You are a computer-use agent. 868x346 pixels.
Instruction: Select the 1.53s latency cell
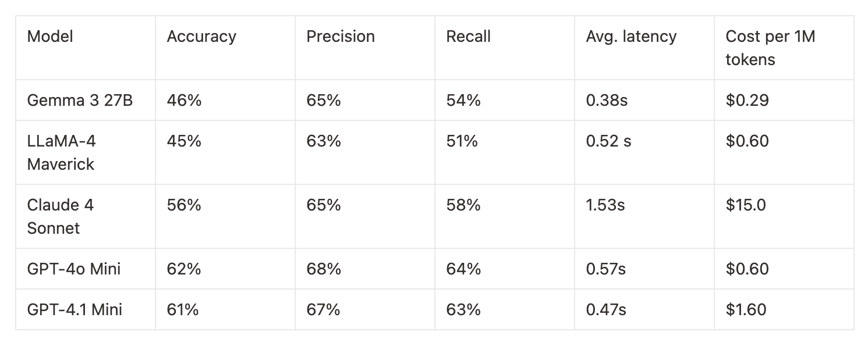[644, 216]
